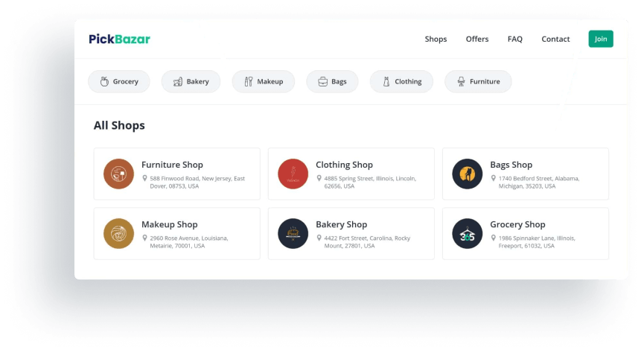The image size is (644, 351).
Task: Click the PickBazar logo
Action: click(119, 39)
